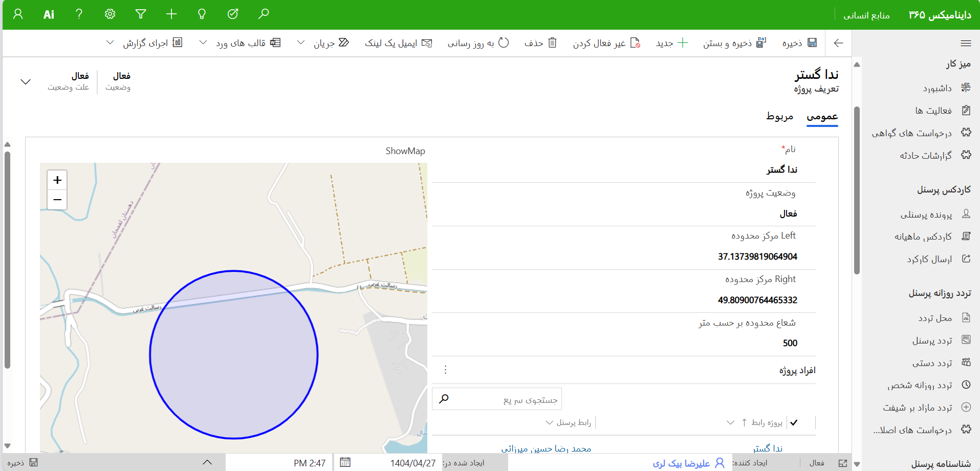Select the عمومی tab

[x=822, y=116]
